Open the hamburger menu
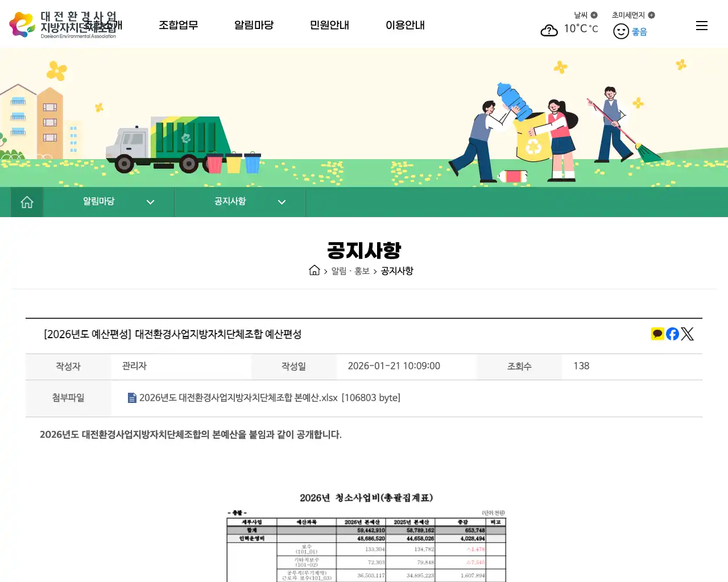The width and height of the screenshot is (728, 582). [x=701, y=25]
